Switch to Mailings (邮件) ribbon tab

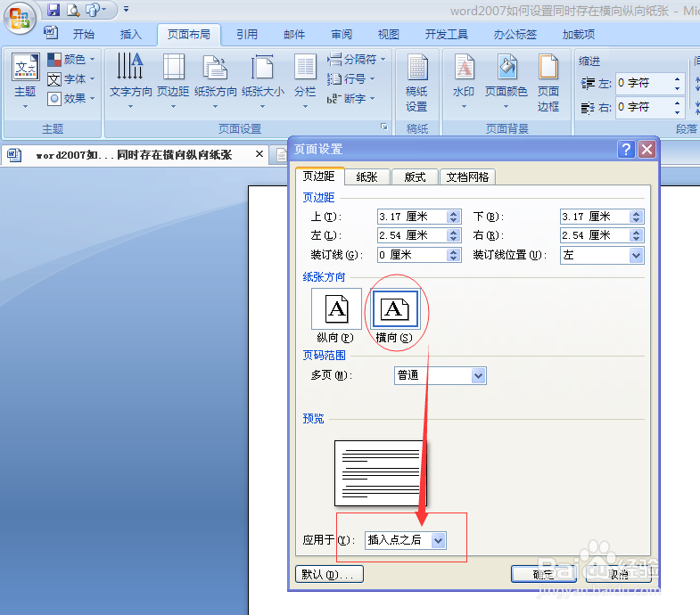click(294, 35)
